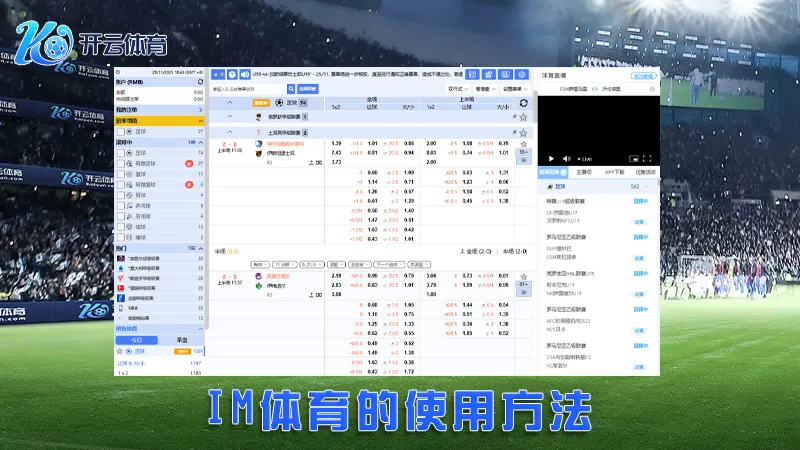Click the search input field
The image size is (800, 450).
tap(248, 89)
